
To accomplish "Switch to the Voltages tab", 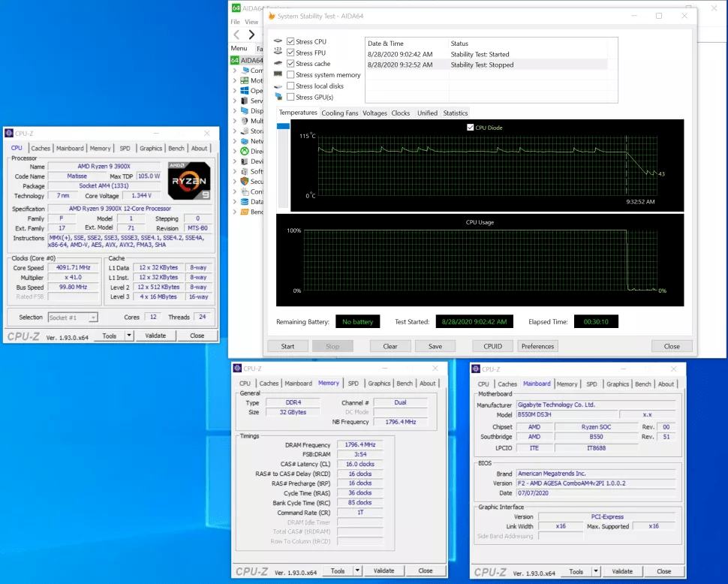I will (x=375, y=113).
